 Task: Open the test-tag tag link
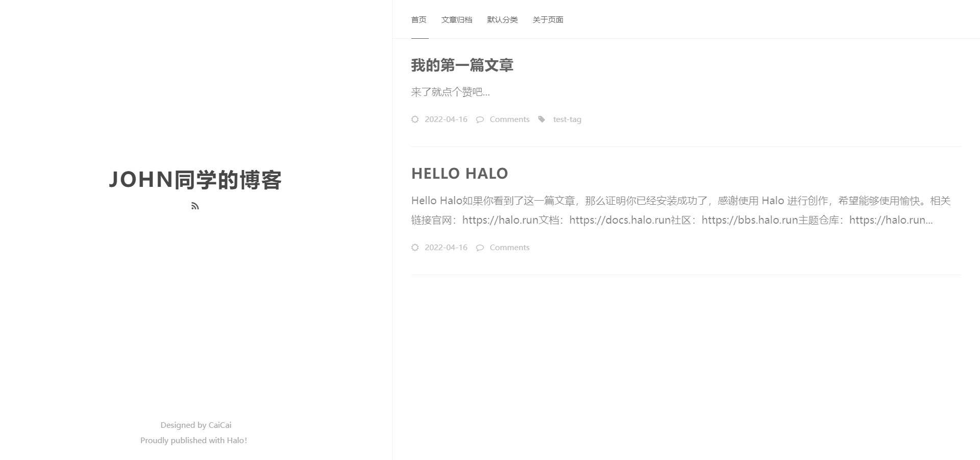tap(567, 119)
